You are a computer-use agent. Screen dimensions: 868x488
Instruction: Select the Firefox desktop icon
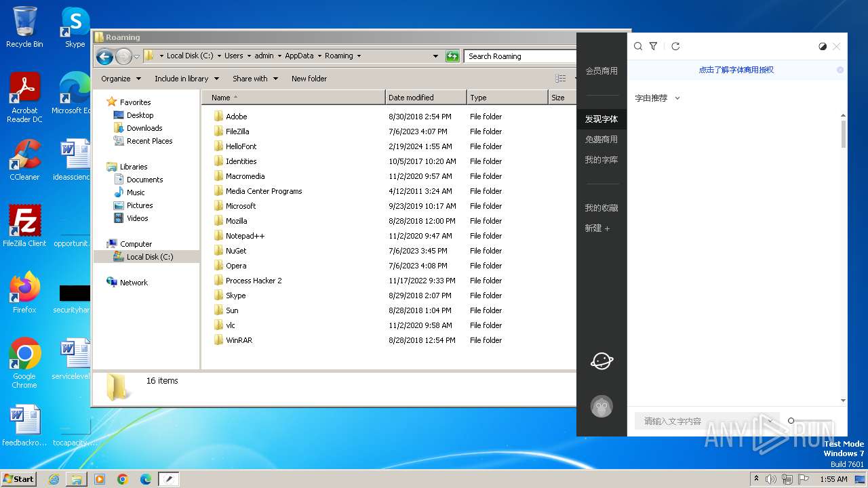click(24, 292)
